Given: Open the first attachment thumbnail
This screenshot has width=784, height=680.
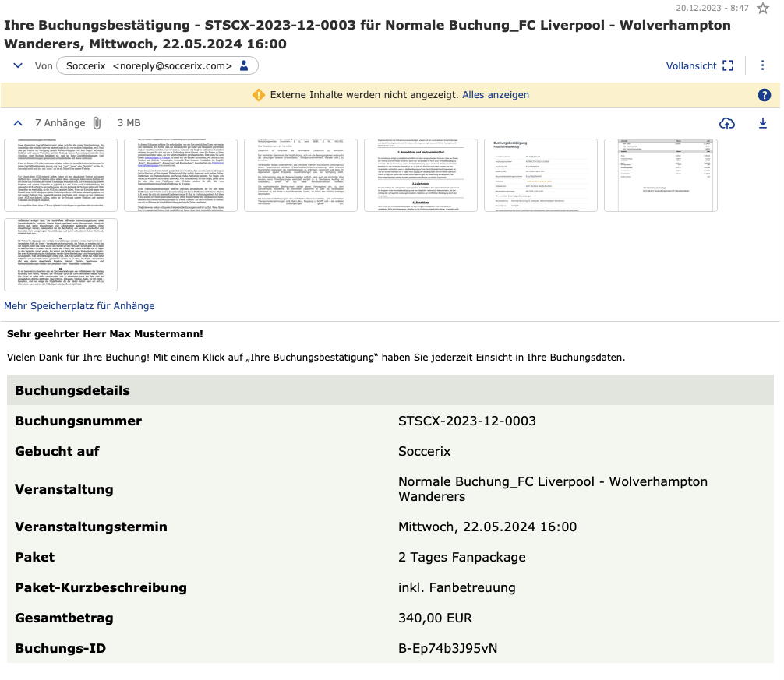Looking at the screenshot, I should tap(61, 175).
